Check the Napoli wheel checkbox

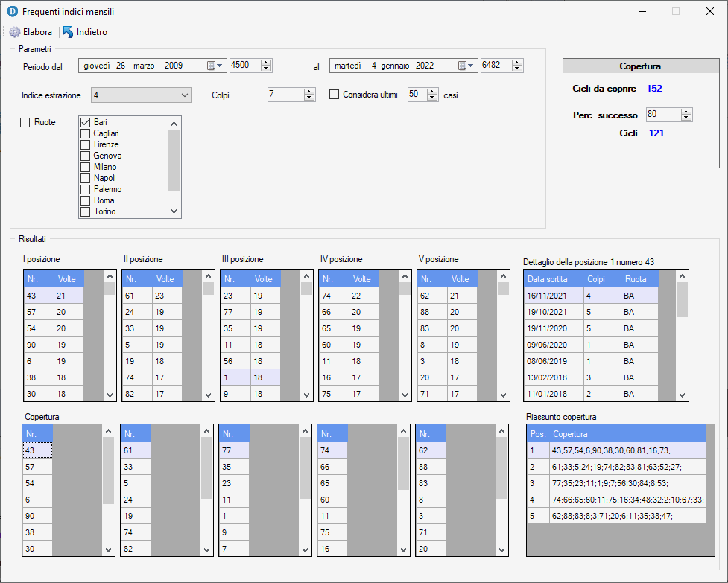click(x=86, y=178)
